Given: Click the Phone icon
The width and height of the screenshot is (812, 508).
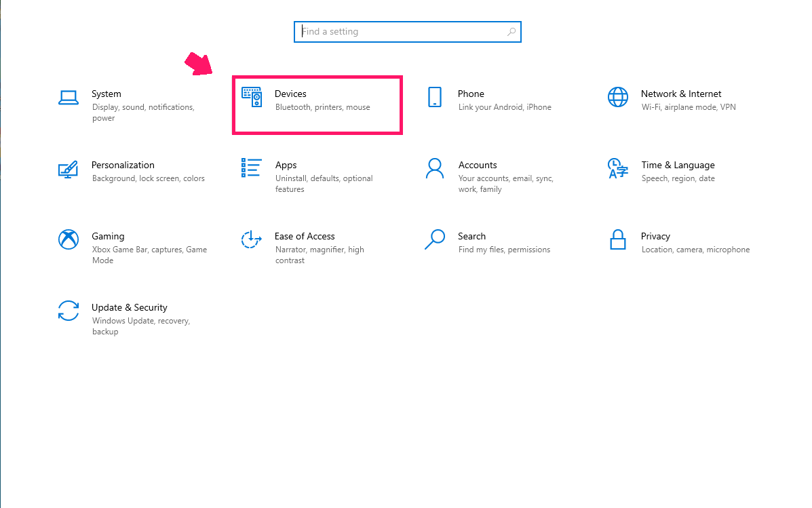Looking at the screenshot, I should coord(435,97).
